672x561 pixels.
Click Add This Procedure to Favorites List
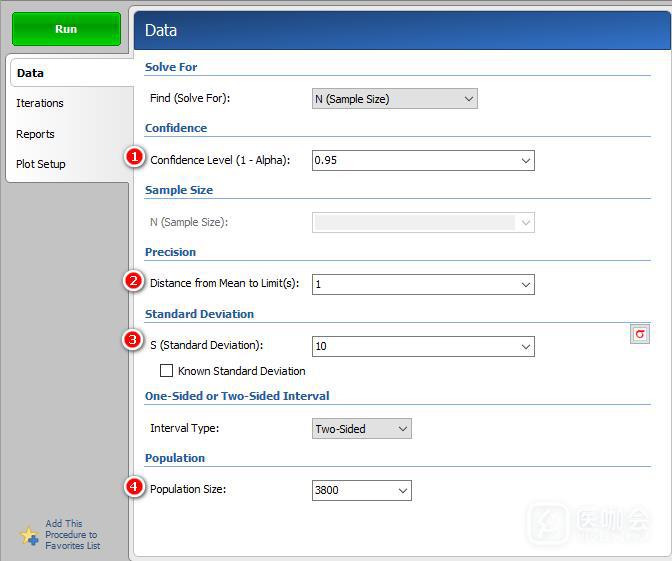pyautogui.click(x=72, y=535)
